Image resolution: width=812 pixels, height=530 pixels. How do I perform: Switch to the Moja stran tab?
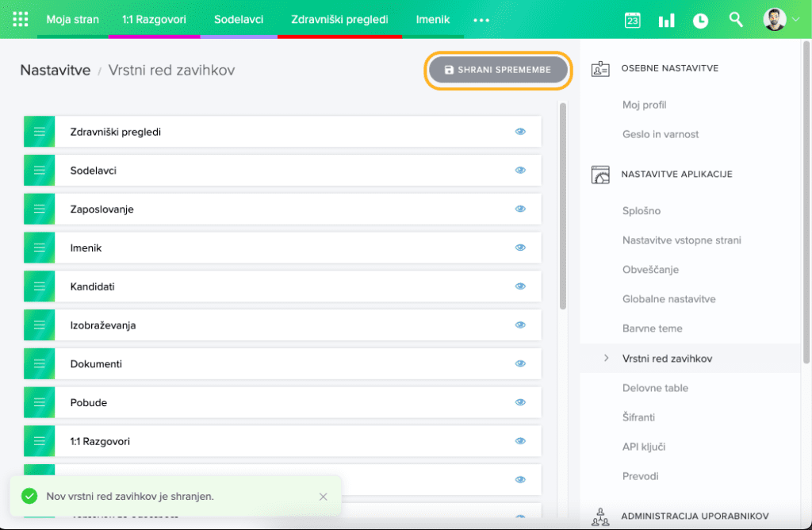(72, 19)
